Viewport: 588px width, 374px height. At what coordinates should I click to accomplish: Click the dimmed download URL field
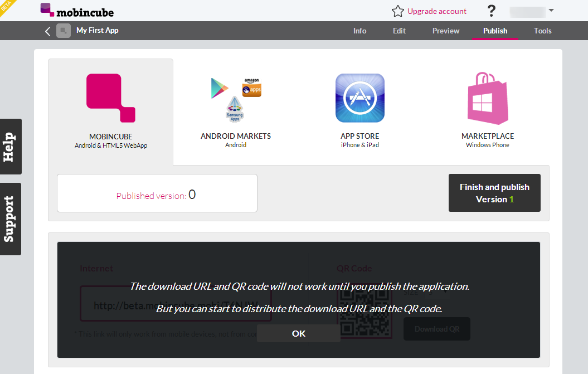click(x=176, y=304)
